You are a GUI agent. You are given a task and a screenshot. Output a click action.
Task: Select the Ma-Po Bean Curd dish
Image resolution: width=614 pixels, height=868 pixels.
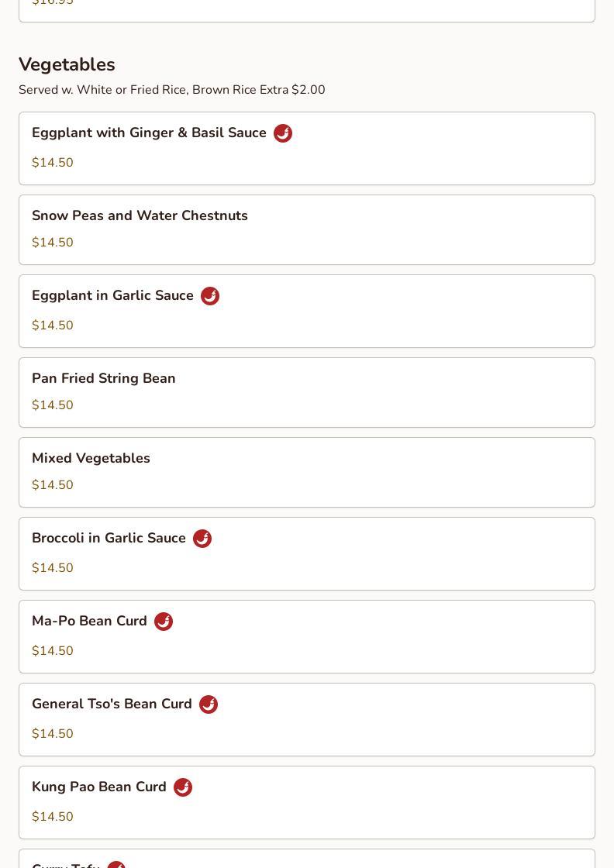pyautogui.click(x=89, y=622)
